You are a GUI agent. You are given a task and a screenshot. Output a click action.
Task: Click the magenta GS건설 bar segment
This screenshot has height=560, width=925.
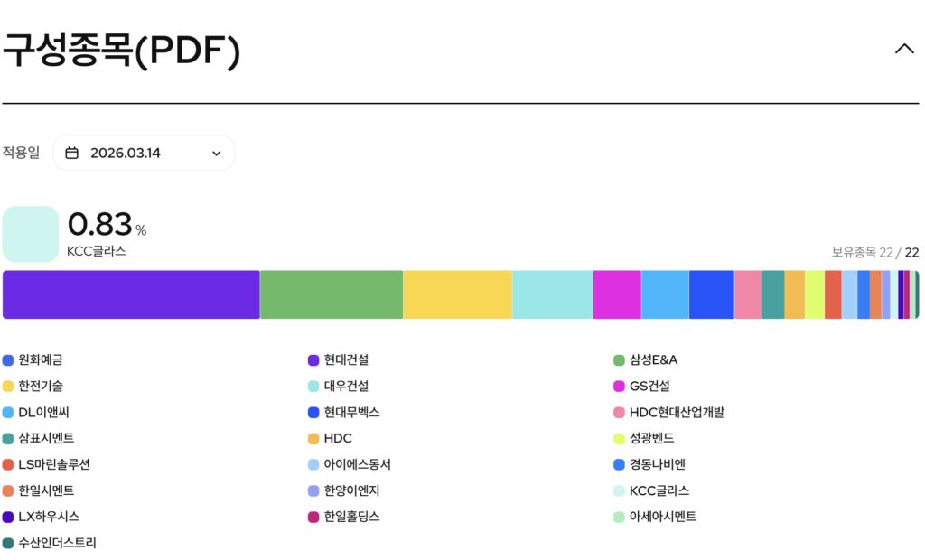[x=617, y=294]
